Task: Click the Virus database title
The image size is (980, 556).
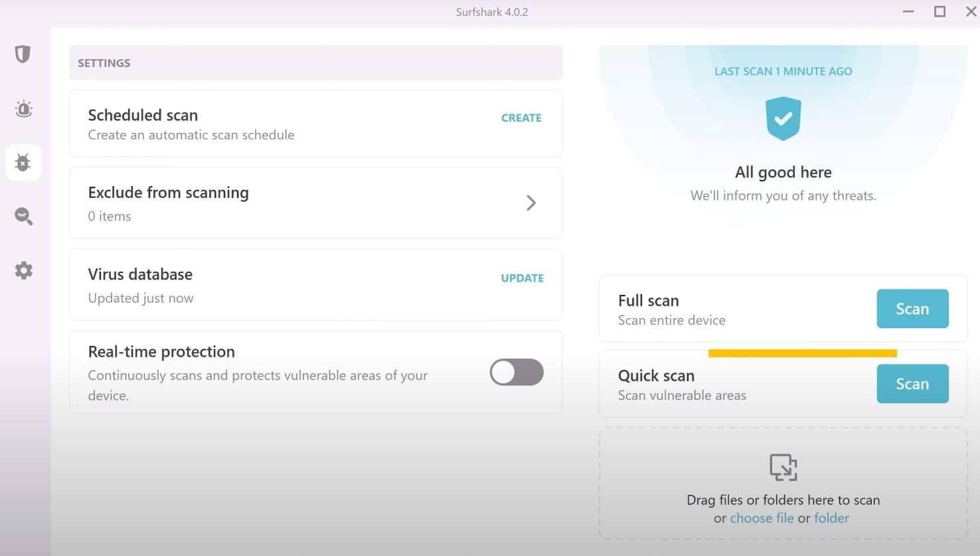Action: (140, 274)
